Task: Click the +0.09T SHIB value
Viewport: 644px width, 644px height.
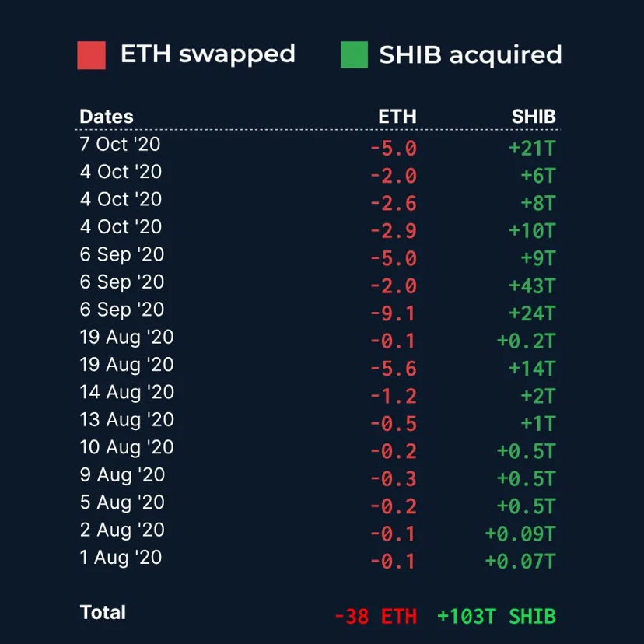Action: (520, 534)
